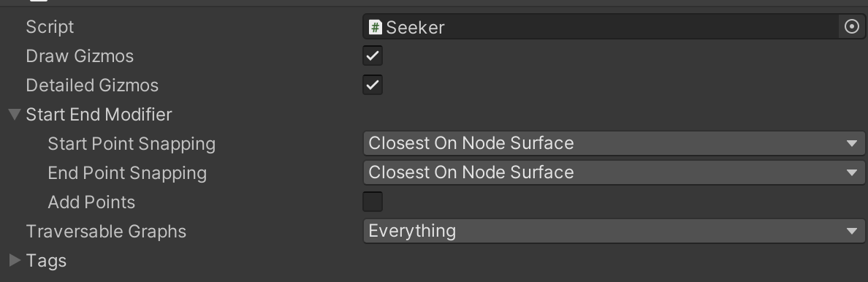Image resolution: width=868 pixels, height=282 pixels.
Task: Click the Tags label
Action: click(x=46, y=261)
